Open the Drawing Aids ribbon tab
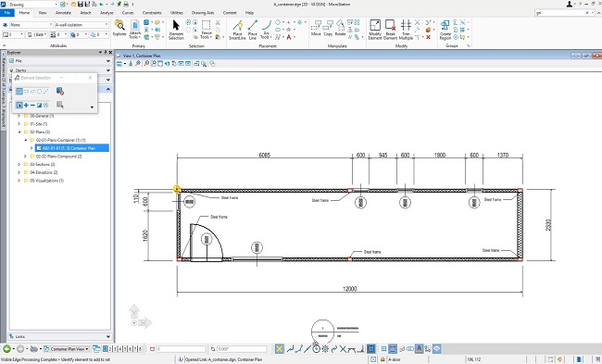Viewport: 602px width, 364px height. coord(203,13)
